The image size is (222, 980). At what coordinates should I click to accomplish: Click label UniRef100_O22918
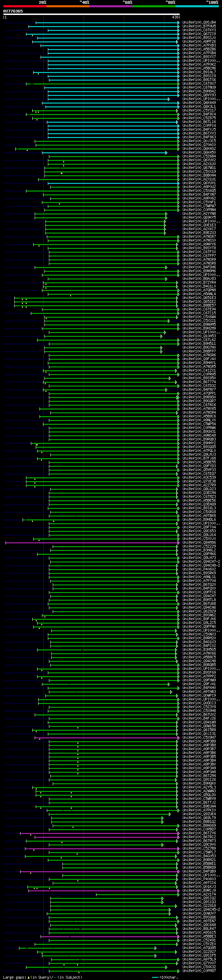199,906
